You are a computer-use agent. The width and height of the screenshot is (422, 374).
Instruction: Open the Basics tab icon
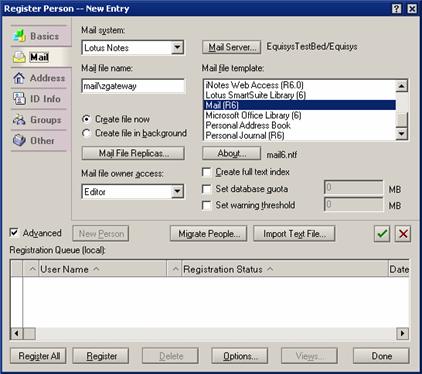(20, 36)
